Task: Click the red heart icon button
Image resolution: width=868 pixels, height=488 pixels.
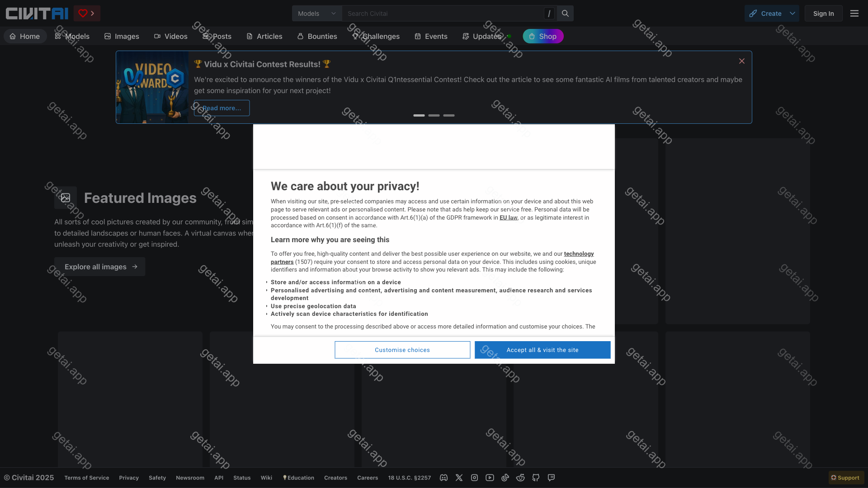Action: pos(87,14)
